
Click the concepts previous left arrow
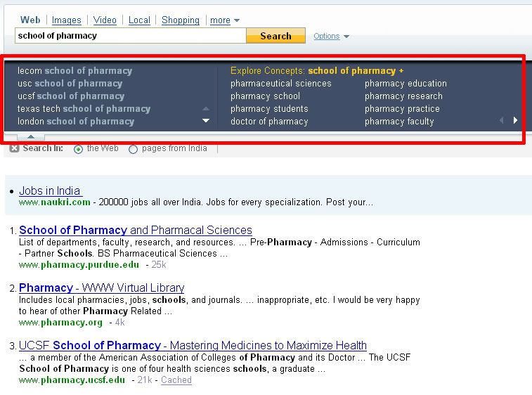(502, 120)
